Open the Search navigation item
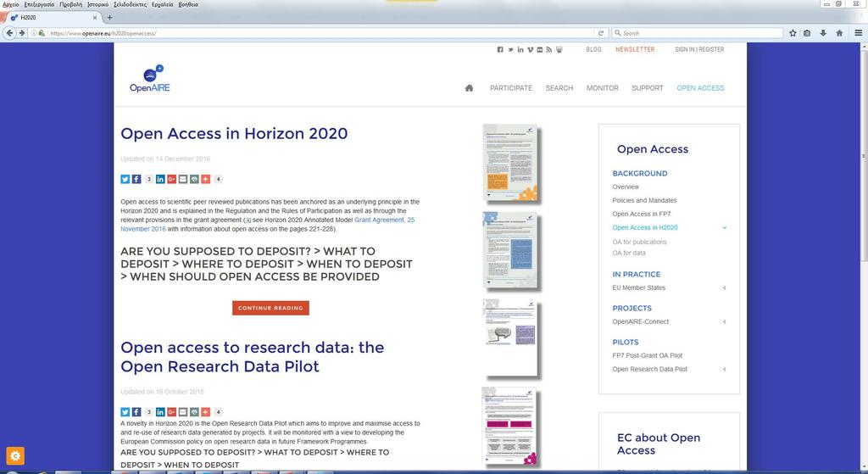The image size is (868, 474). (559, 88)
